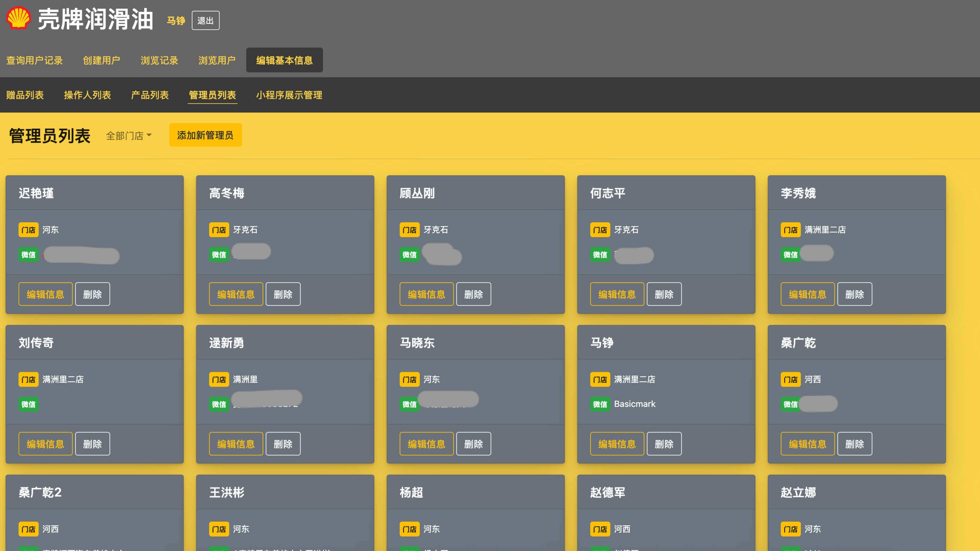Image resolution: width=980 pixels, height=551 pixels.
Task: Click 添加新管理员 button
Action: coord(205,135)
